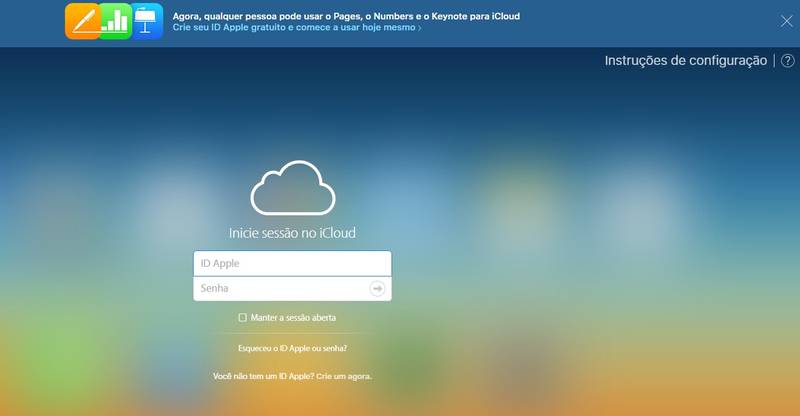Click the Pages app icon in banner
Viewport: 800px width, 416px height.
click(83, 21)
